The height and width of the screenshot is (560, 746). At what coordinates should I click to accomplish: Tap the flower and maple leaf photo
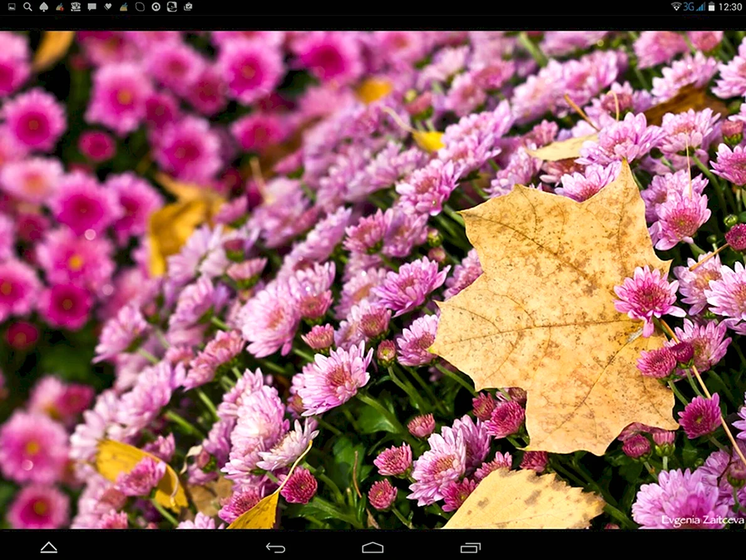373,280
